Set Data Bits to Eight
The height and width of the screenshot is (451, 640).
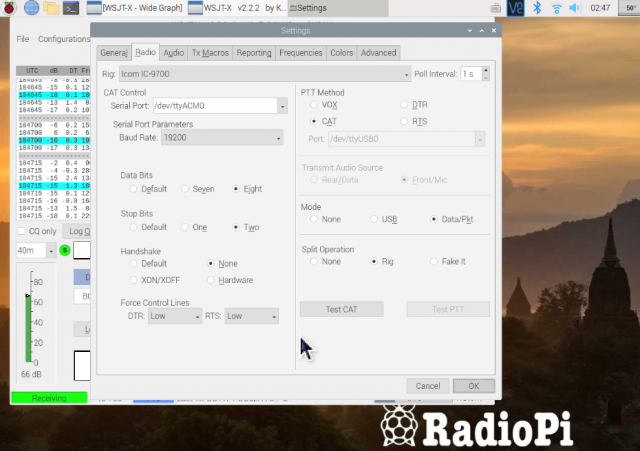pyautogui.click(x=247, y=189)
